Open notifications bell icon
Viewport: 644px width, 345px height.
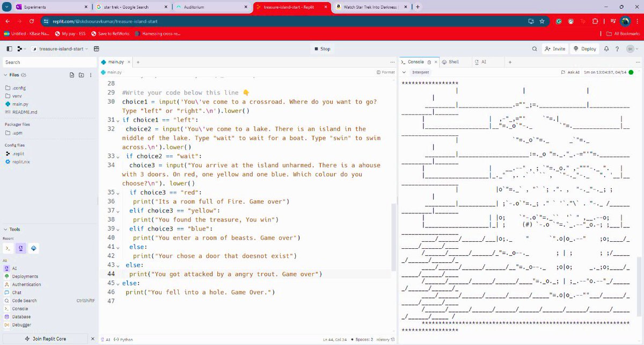pyautogui.click(x=607, y=48)
